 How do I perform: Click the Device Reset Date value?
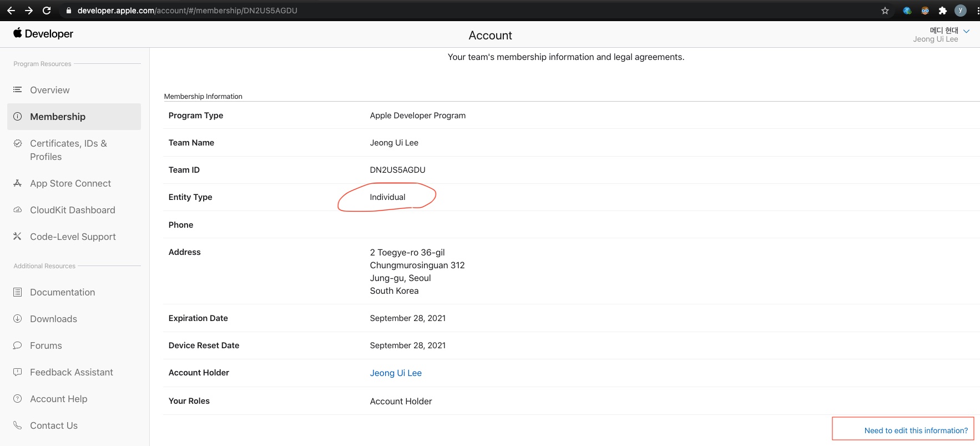408,345
